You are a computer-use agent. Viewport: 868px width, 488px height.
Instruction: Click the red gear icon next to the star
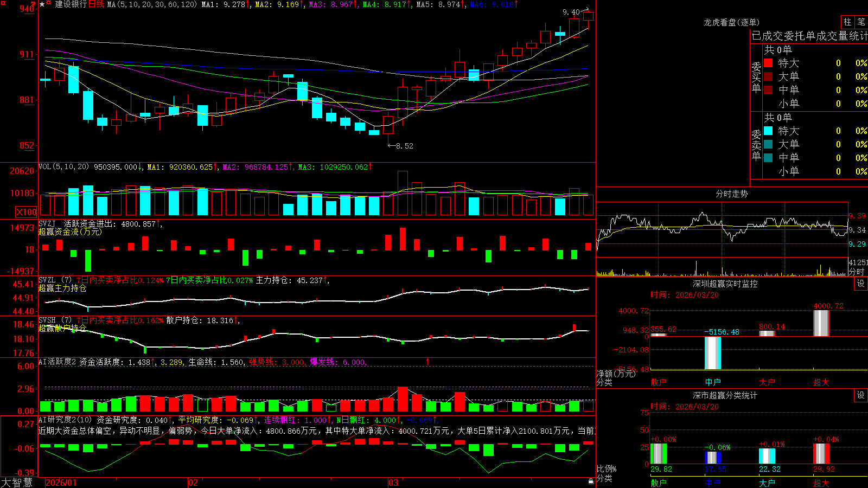49,3
